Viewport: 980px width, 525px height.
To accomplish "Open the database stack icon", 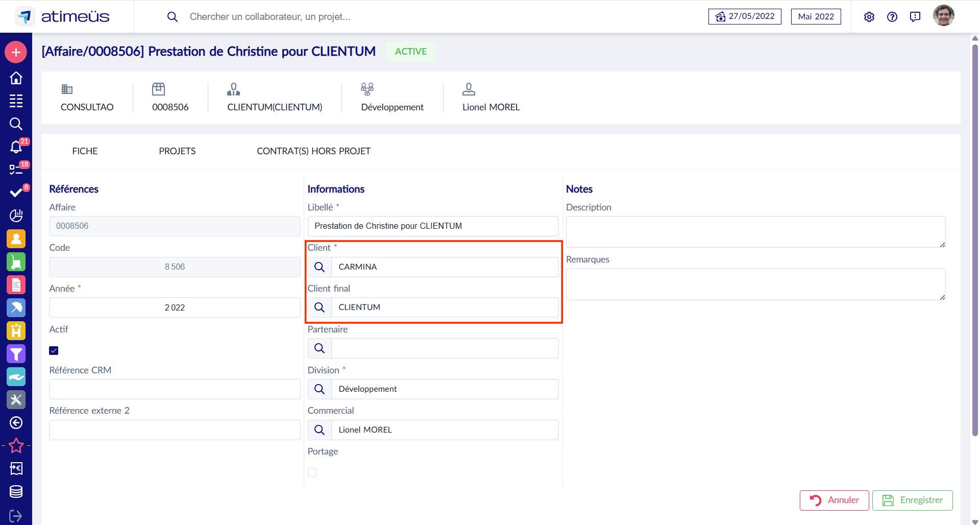I will pyautogui.click(x=16, y=491).
